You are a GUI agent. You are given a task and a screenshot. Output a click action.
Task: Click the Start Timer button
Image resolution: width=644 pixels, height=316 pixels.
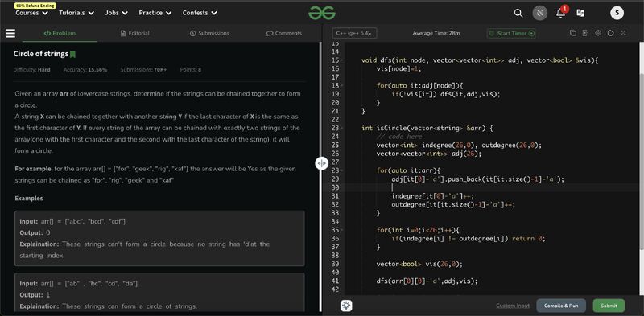coord(511,33)
